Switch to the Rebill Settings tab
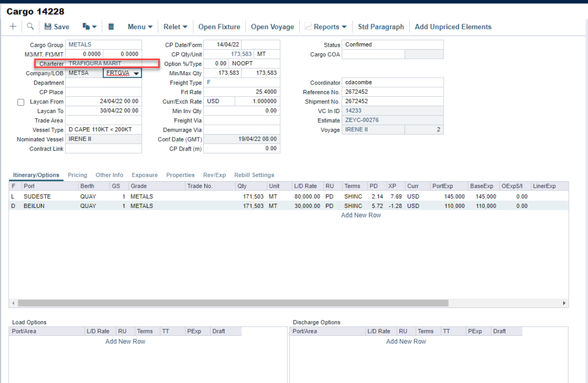 coord(254,175)
